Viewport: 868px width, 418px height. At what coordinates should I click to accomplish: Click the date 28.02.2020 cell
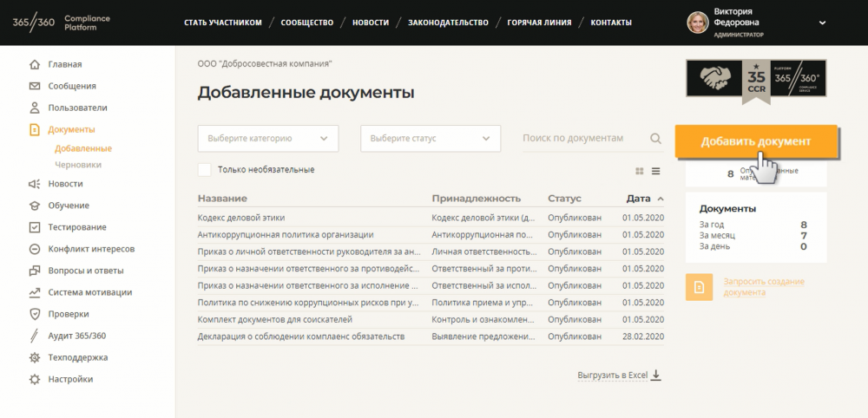[x=642, y=336]
